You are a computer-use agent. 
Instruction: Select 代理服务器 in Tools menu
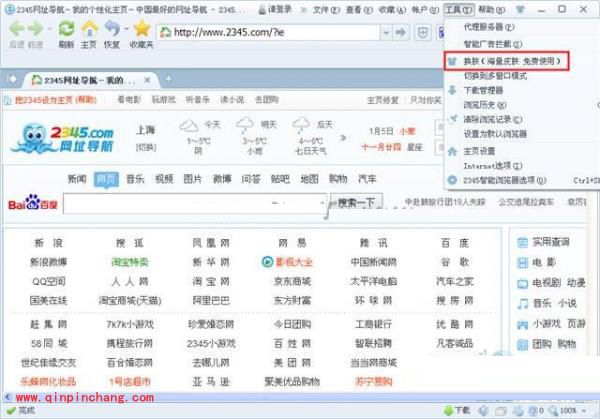click(489, 27)
